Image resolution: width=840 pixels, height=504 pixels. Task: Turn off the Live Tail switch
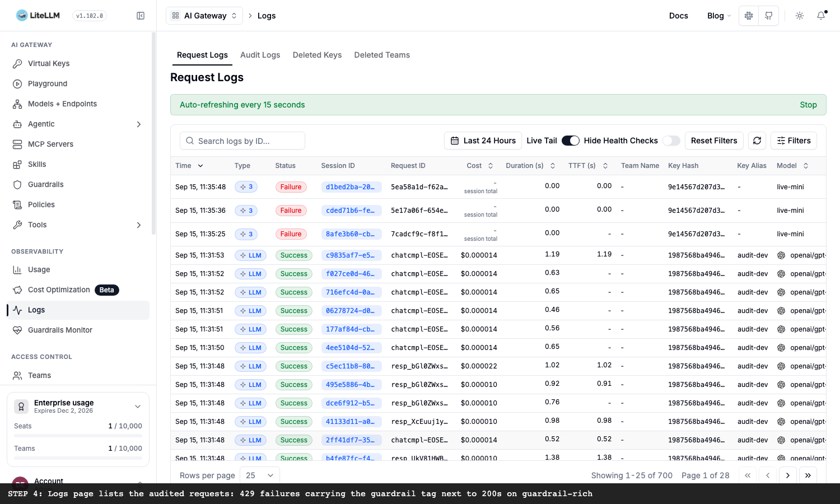[x=571, y=141]
